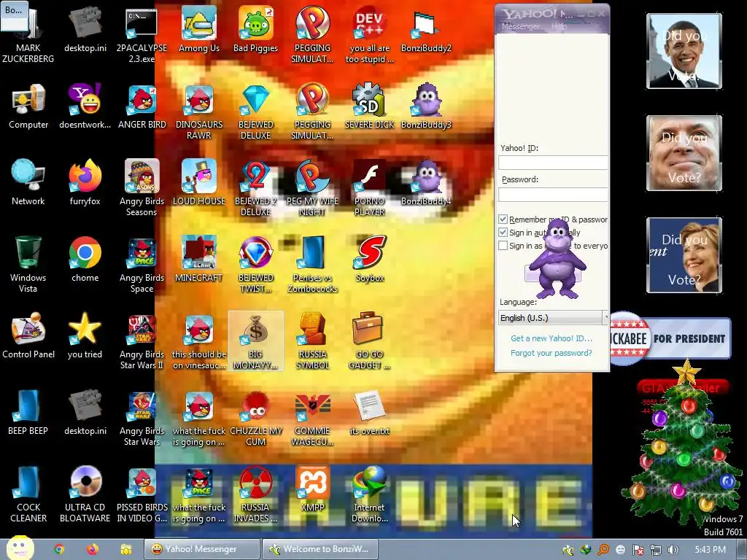Open the Help menu in Yahoo Messenger
This screenshot has height=560, width=747.
[x=559, y=27]
